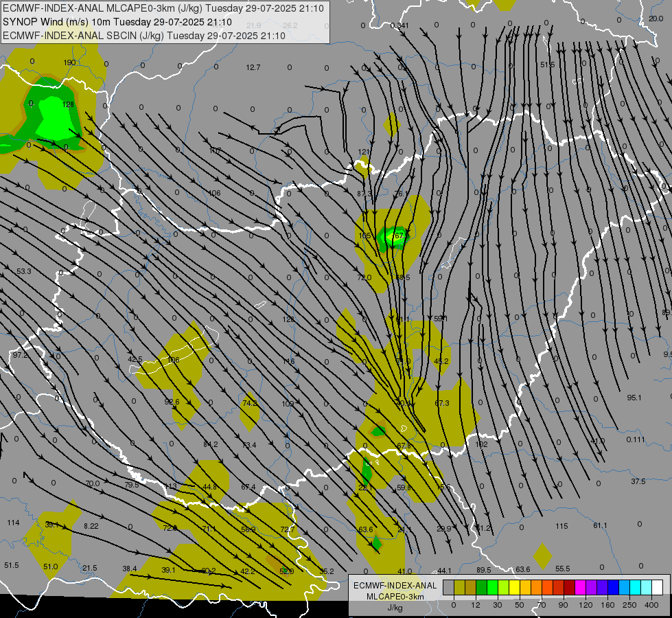Click the map value 190
This screenshot has width=672, height=618.
[x=69, y=62]
